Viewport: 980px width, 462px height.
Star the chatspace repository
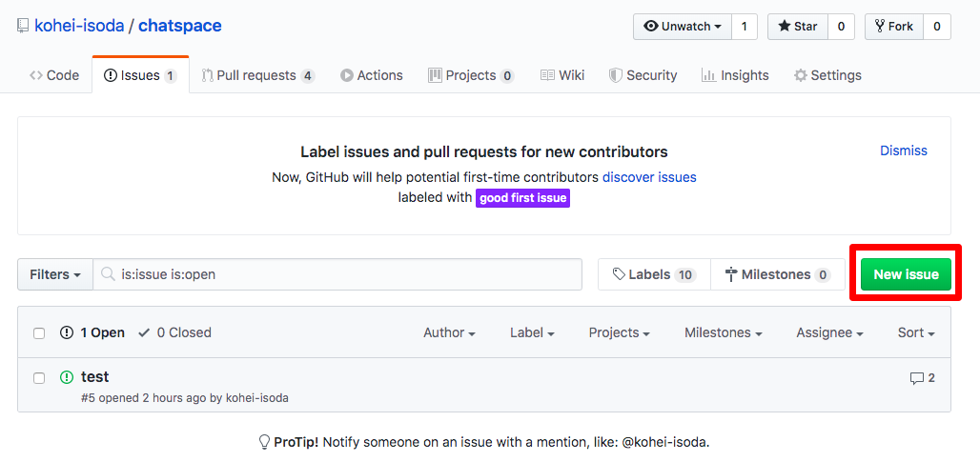click(x=797, y=27)
